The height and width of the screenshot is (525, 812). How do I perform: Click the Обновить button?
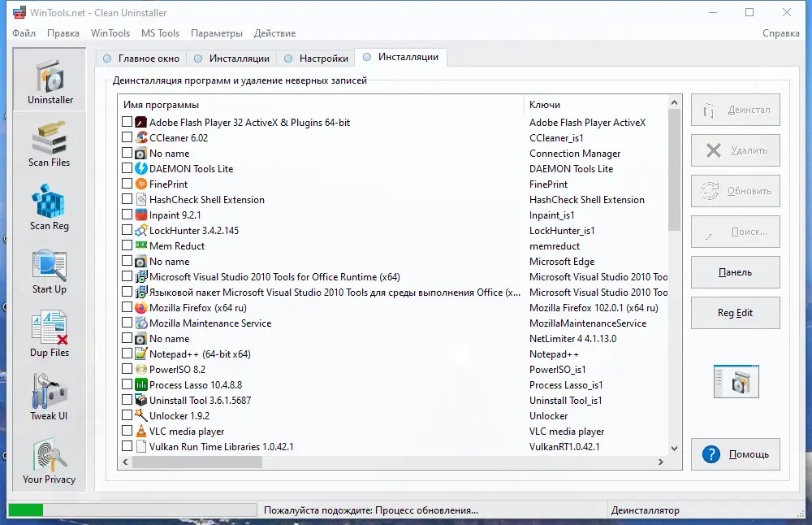(736, 191)
